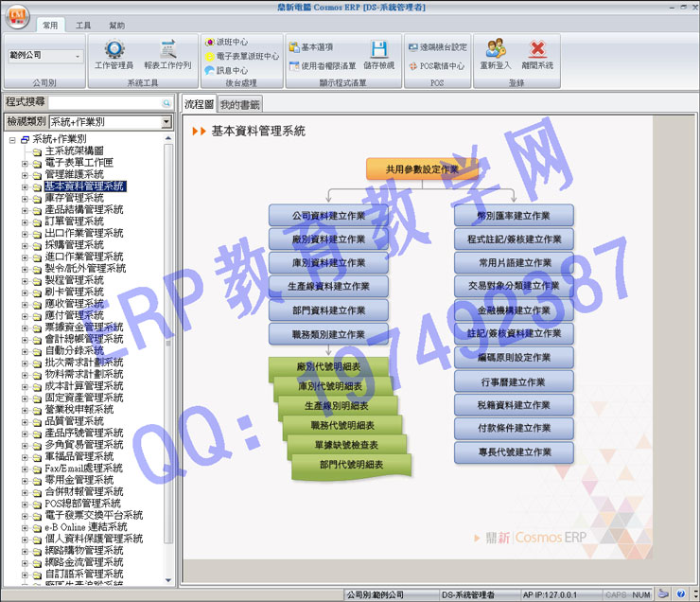Click the 離開系統 red X icon

pos(537,48)
